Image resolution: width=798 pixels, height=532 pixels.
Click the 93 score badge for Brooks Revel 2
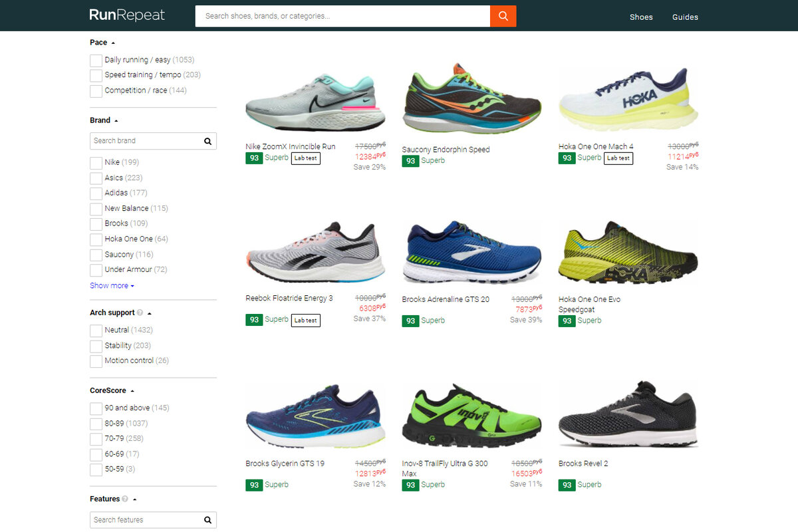click(x=567, y=485)
